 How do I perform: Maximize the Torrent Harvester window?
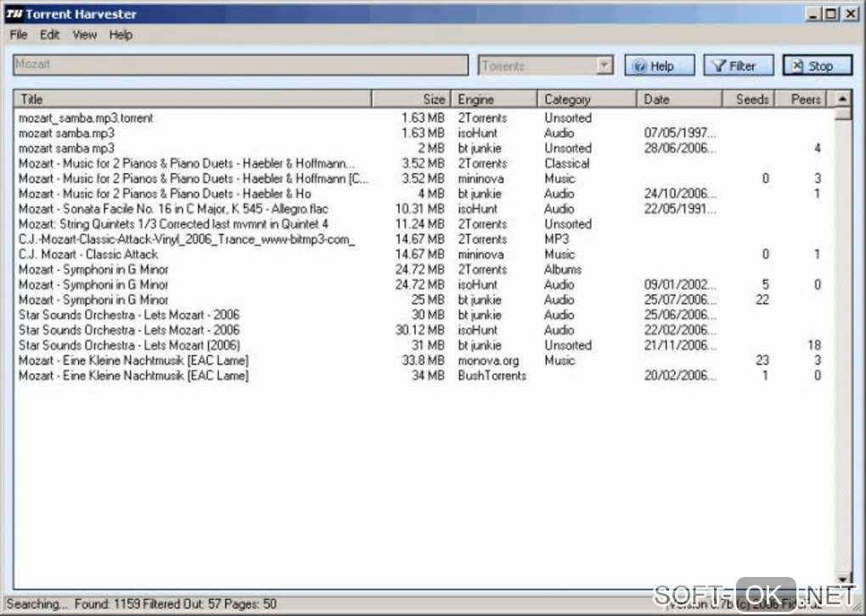pos(830,14)
